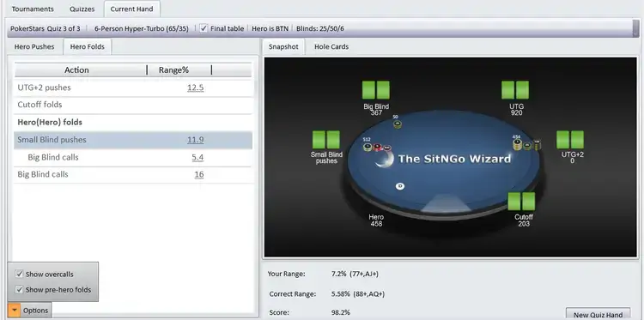Click the UTG player's cards
Viewport: 644px width, 320px height.
pyautogui.click(x=515, y=90)
